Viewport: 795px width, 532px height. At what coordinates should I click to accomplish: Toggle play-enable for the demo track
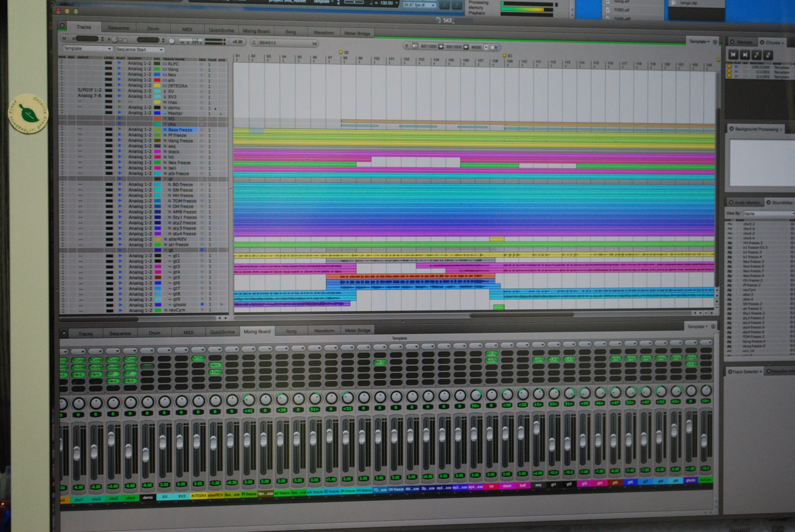(119, 107)
